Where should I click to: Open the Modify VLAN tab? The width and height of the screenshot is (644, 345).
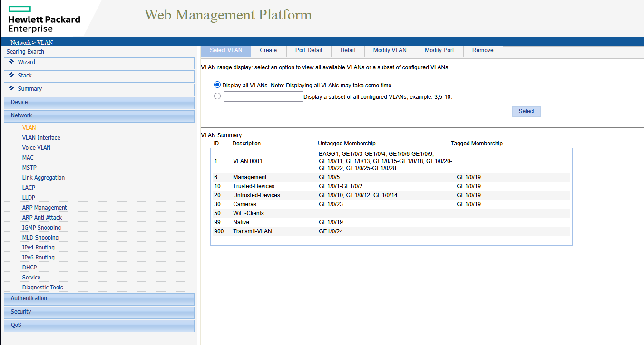(x=390, y=50)
